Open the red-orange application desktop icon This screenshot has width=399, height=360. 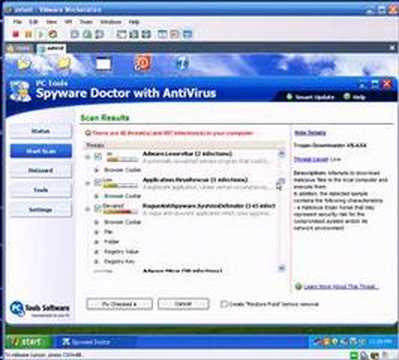(x=143, y=63)
